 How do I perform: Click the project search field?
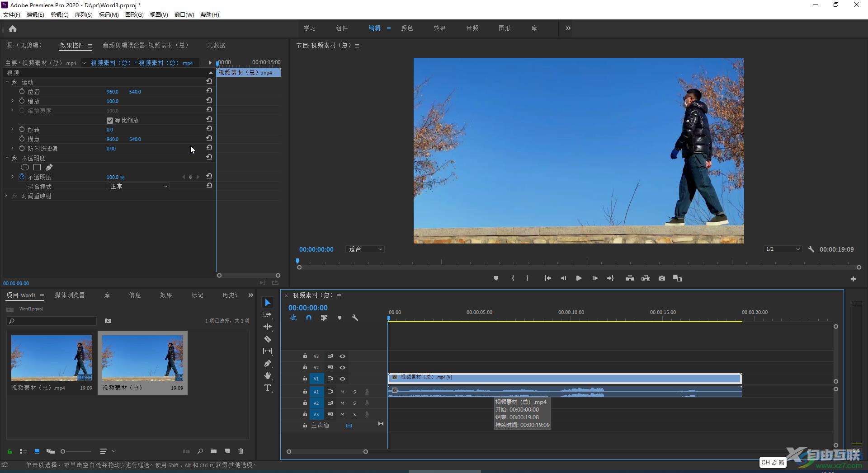52,321
